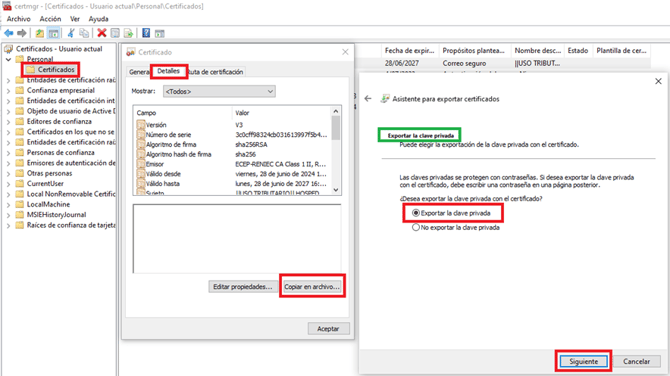Click the red Delete X icon

tap(102, 33)
